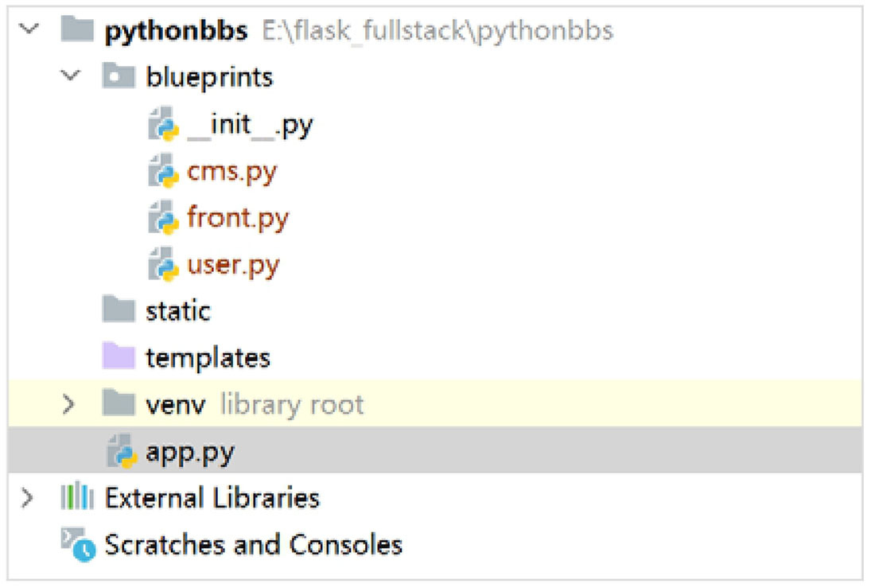Select the static folder label
Screen dimensions: 875x588
[x=178, y=311]
